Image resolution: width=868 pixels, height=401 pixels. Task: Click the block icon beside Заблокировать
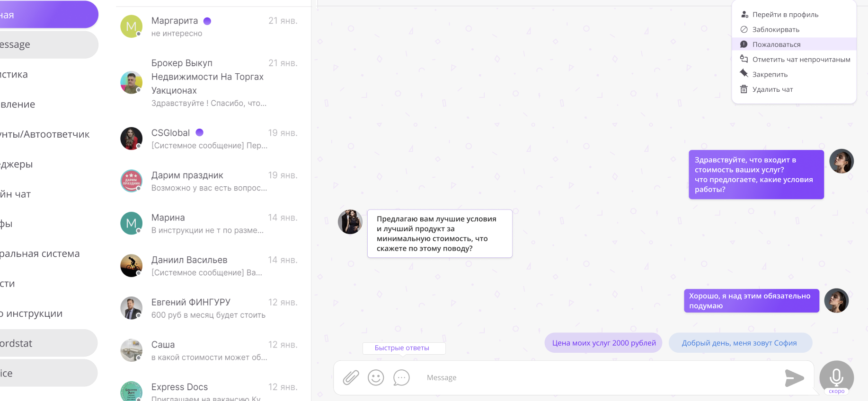pyautogui.click(x=744, y=29)
